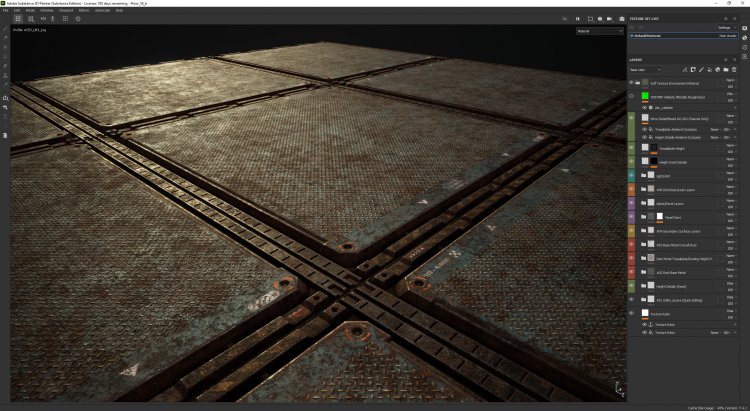Click the add paint layer brush icon
The height and width of the screenshot is (411, 750).
(x=701, y=69)
